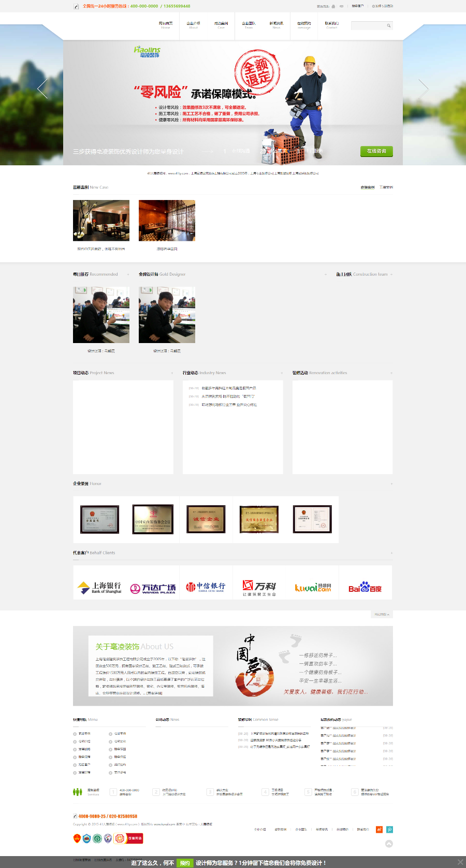Open first Industry News headline link
The image size is (466, 868).
pyautogui.click(x=229, y=388)
